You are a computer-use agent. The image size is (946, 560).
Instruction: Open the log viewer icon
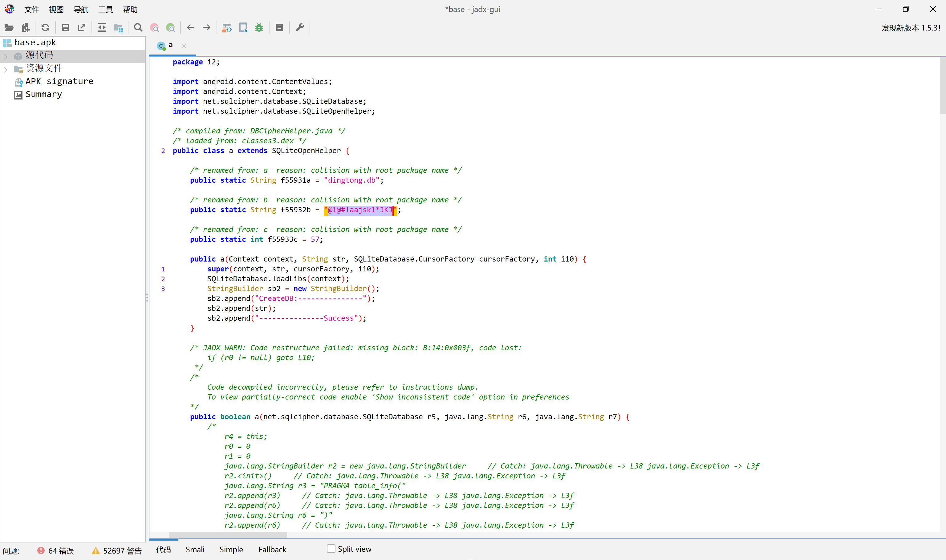[x=279, y=27]
